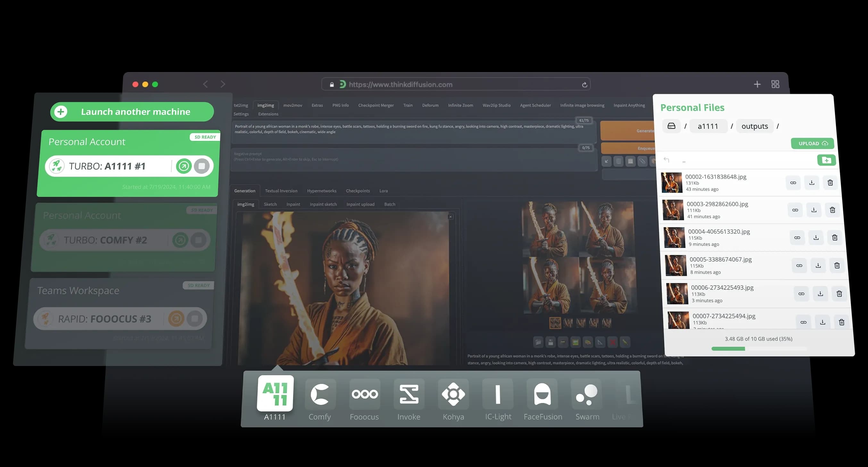
Task: Select the Inpaint sketch sub-tab
Action: point(323,204)
